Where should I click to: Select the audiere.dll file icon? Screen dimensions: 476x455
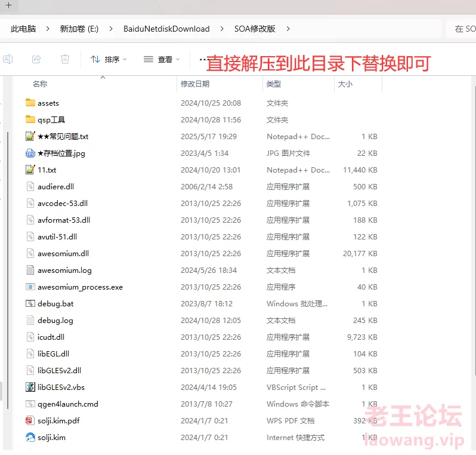[30, 186]
